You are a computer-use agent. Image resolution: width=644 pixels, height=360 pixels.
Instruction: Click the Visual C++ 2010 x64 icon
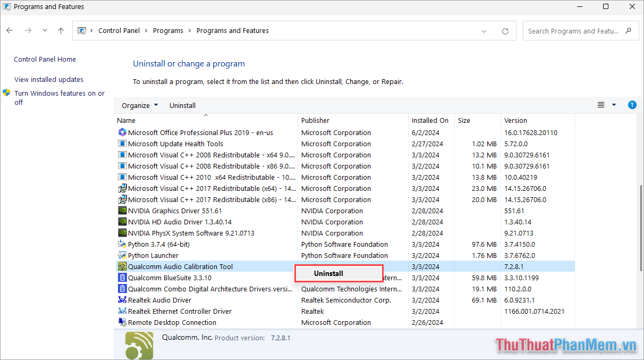[x=122, y=177]
